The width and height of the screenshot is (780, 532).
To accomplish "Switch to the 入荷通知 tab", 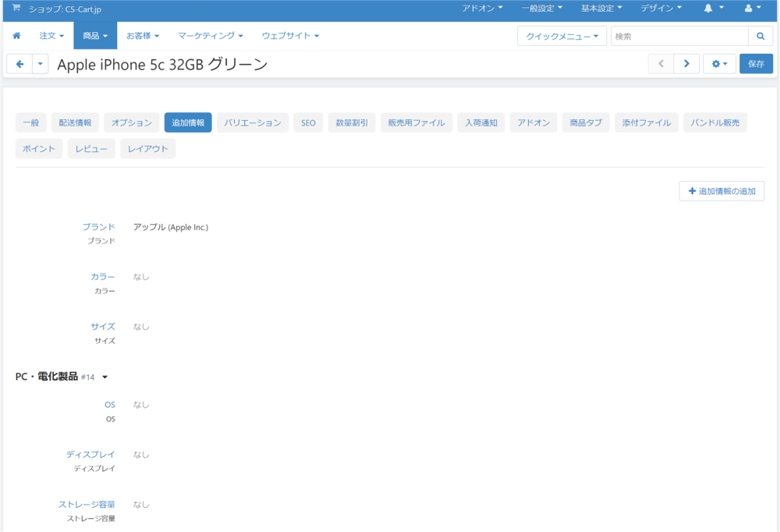I will click(481, 123).
